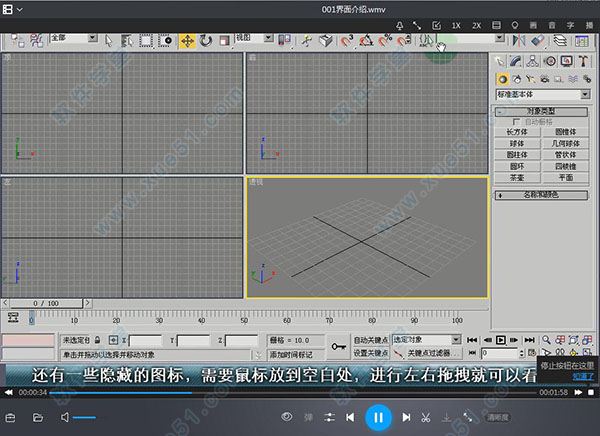Go to start frame in 3ds Max
Viewport: 600px width, 436px height.
(472, 340)
